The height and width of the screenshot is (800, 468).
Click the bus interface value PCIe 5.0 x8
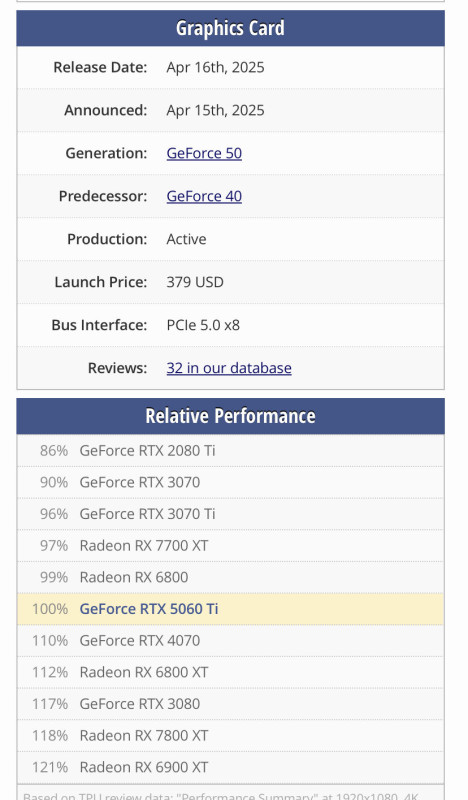pos(203,325)
